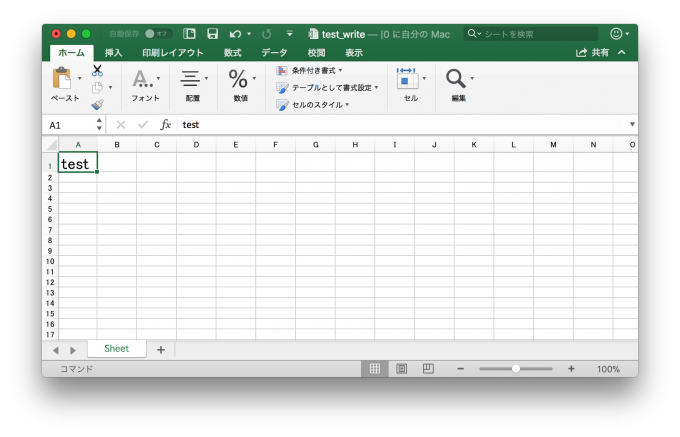
Task: Open Format as Table dropdown
Action: coord(327,88)
